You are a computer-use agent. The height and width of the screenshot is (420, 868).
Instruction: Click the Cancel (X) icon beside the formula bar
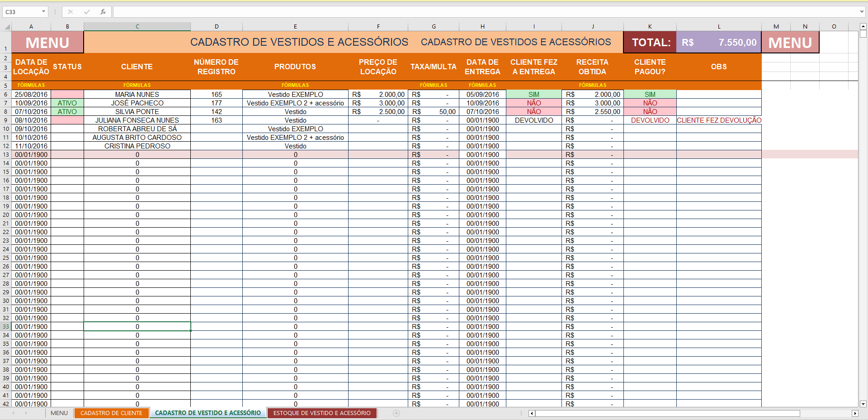coord(70,11)
